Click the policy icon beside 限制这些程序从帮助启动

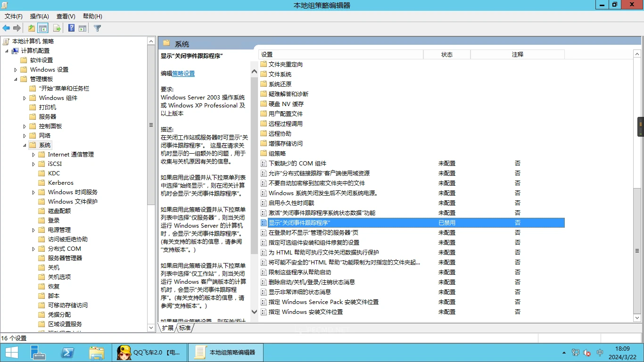coord(264,272)
